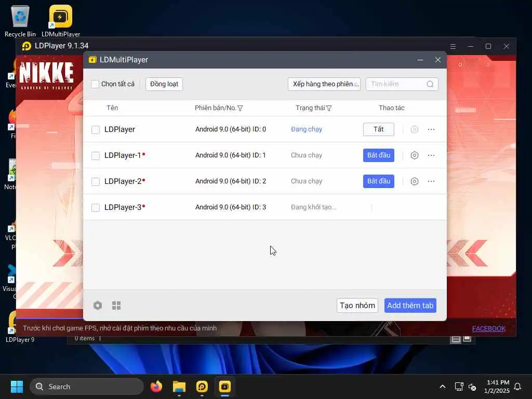Click the Add thêm tab button
This screenshot has height=399, width=532.
(x=410, y=305)
